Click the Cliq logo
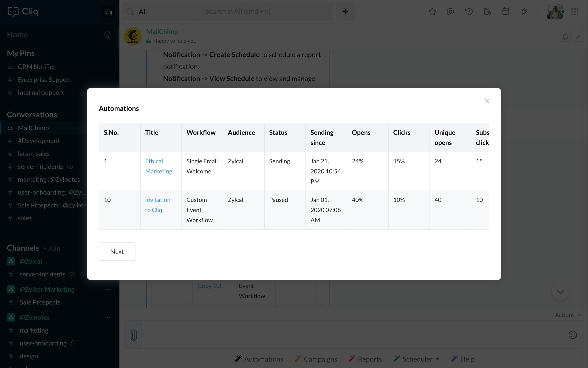The height and width of the screenshot is (368, 588). 23,11
